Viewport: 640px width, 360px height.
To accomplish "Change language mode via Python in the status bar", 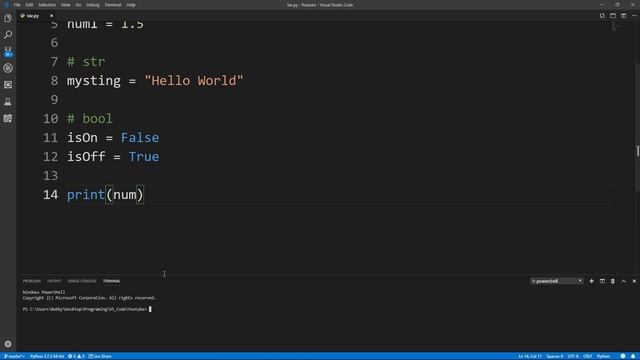I will [x=603, y=356].
